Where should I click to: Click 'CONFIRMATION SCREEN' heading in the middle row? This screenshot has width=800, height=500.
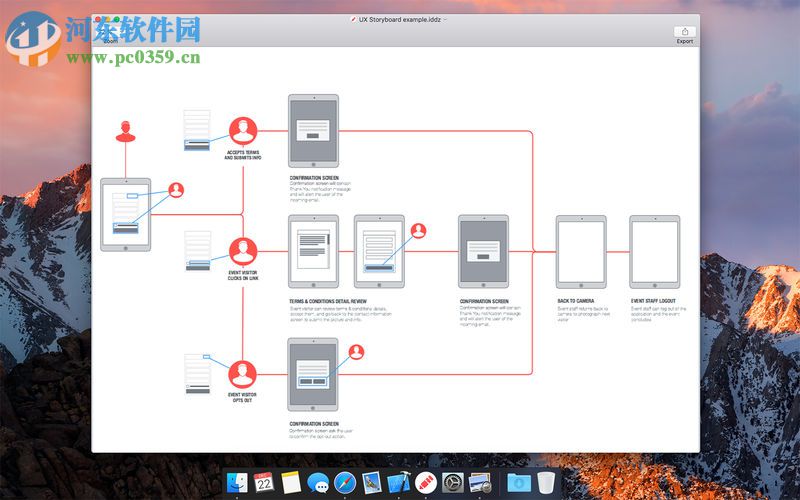[x=484, y=302]
